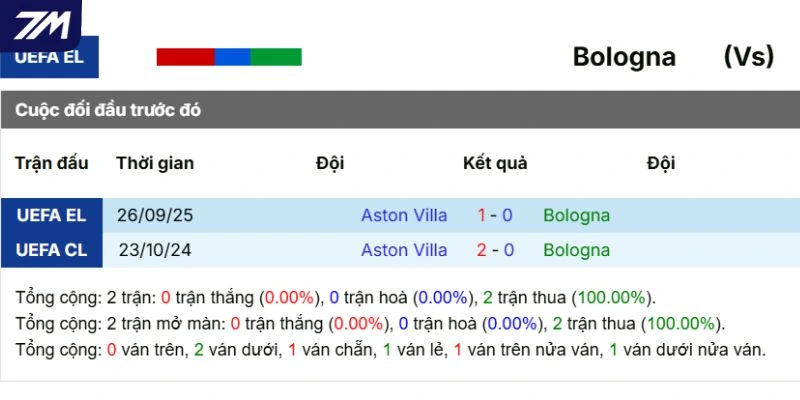Click the blue segment of the color bar
The height and width of the screenshot is (400, 800).
coord(232,57)
